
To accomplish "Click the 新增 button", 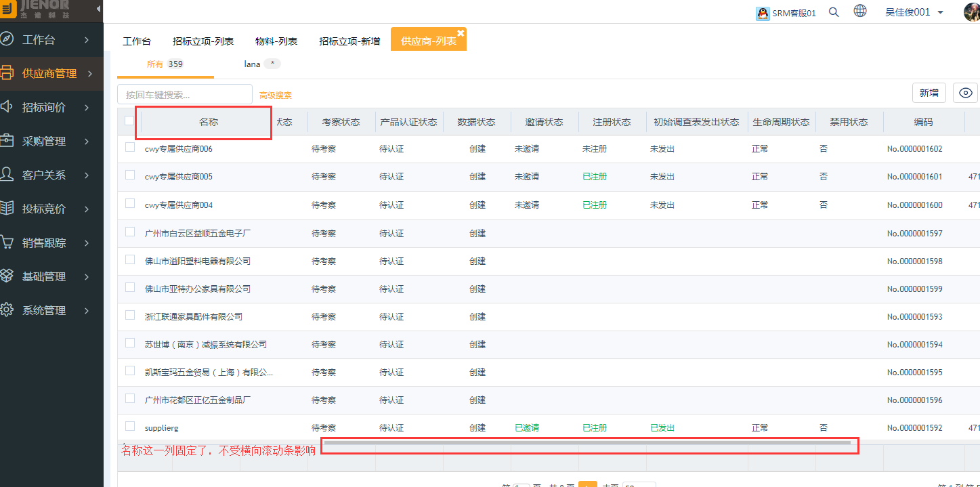I will point(929,93).
